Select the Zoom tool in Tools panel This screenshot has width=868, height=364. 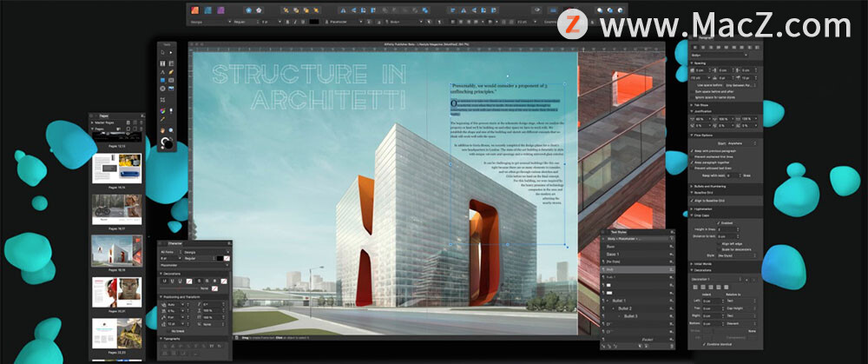[171, 130]
